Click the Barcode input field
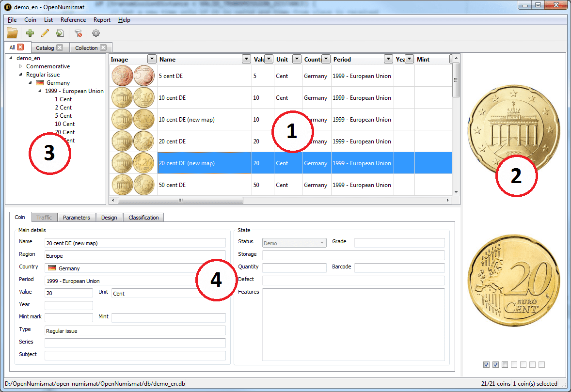Image resolution: width=571 pixels, height=392 pixels. pos(399,268)
